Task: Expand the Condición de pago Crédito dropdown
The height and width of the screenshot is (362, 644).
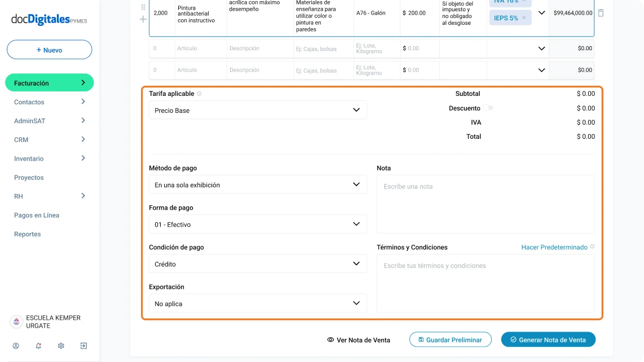Action: (x=258, y=263)
